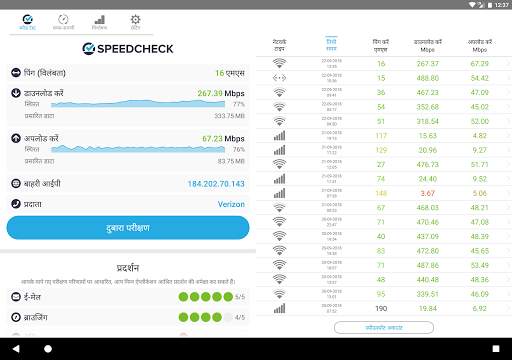Viewport: 512px width, 360px height.
Task: Tap the ethernet icon in the 488.80 row
Action: (x=279, y=78)
